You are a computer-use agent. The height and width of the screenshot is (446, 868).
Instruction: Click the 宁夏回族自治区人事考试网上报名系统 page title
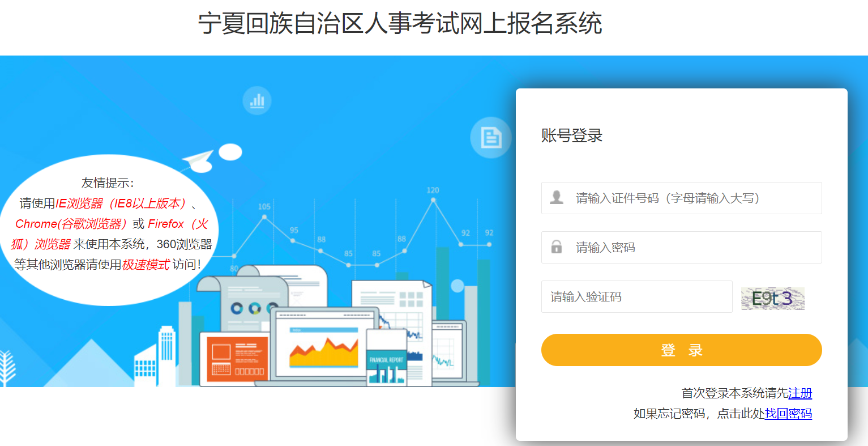coord(400,24)
